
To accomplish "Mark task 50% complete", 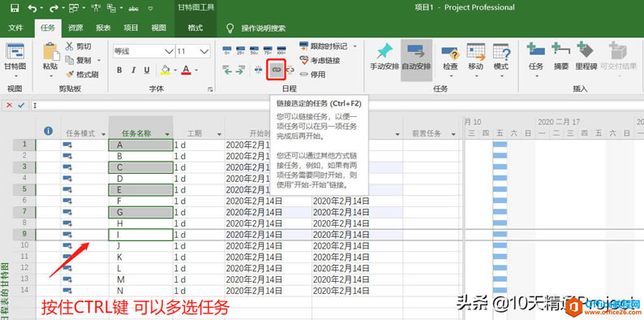I will (254, 50).
